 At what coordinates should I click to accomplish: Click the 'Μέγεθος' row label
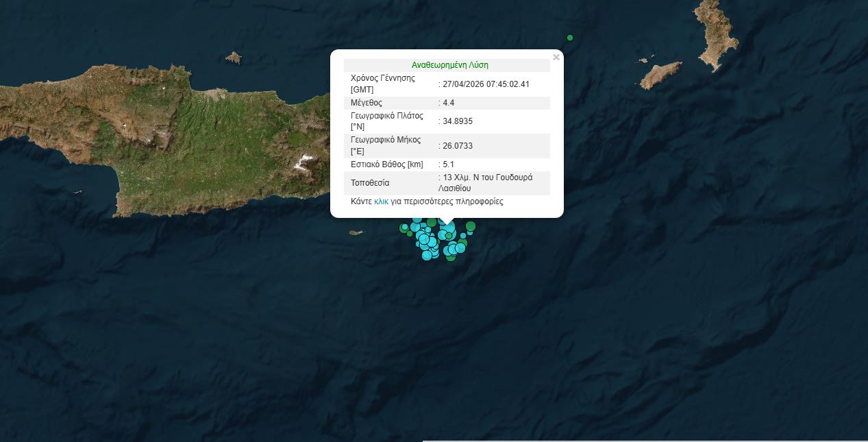366,103
